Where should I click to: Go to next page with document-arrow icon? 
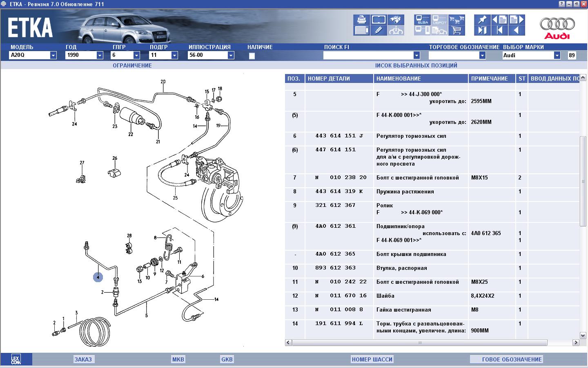pyautogui.click(x=517, y=20)
